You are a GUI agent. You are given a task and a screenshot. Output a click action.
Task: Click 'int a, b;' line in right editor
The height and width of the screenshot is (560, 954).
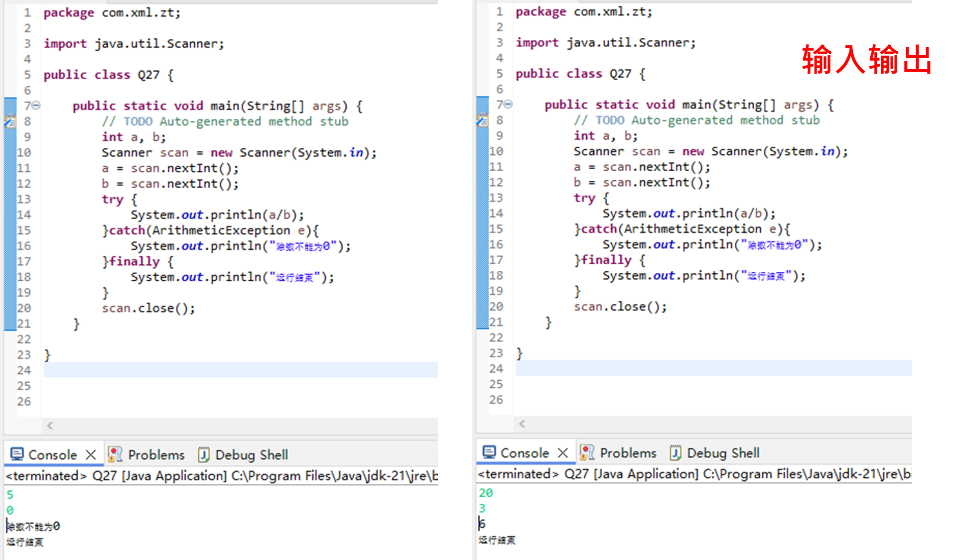605,135
